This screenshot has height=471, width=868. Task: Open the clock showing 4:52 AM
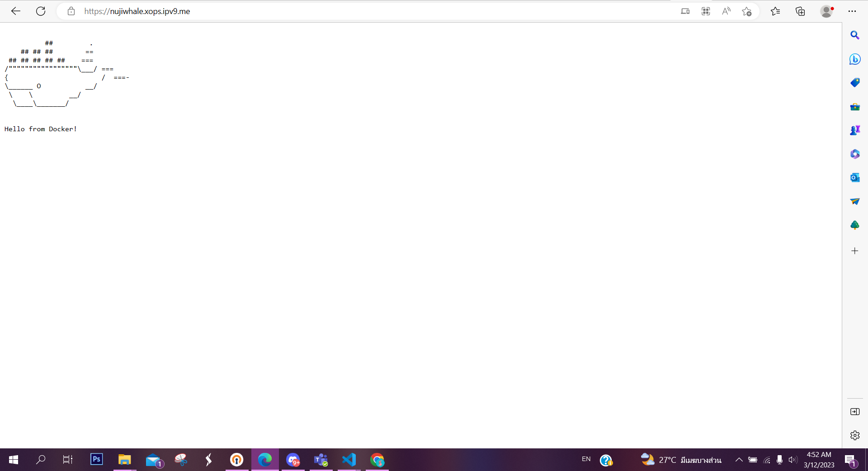[819, 460]
